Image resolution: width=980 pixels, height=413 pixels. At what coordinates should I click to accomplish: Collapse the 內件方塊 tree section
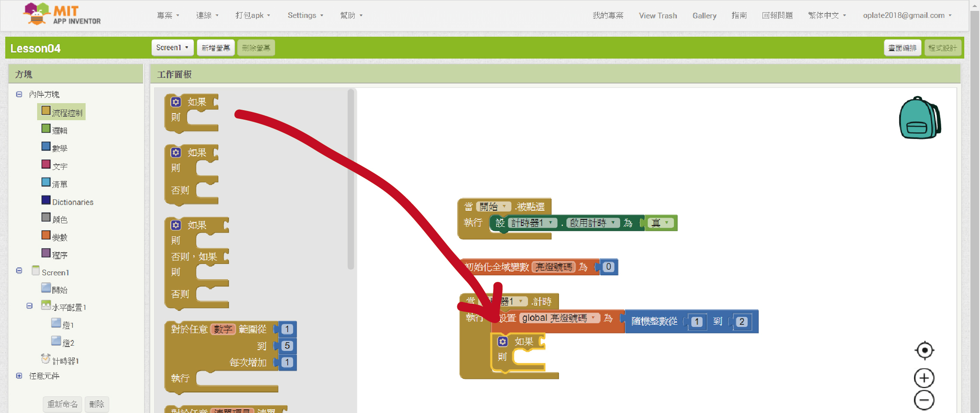pyautogui.click(x=19, y=94)
